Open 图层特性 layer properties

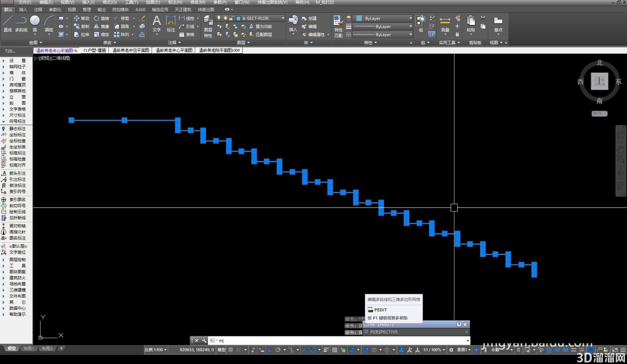208,26
